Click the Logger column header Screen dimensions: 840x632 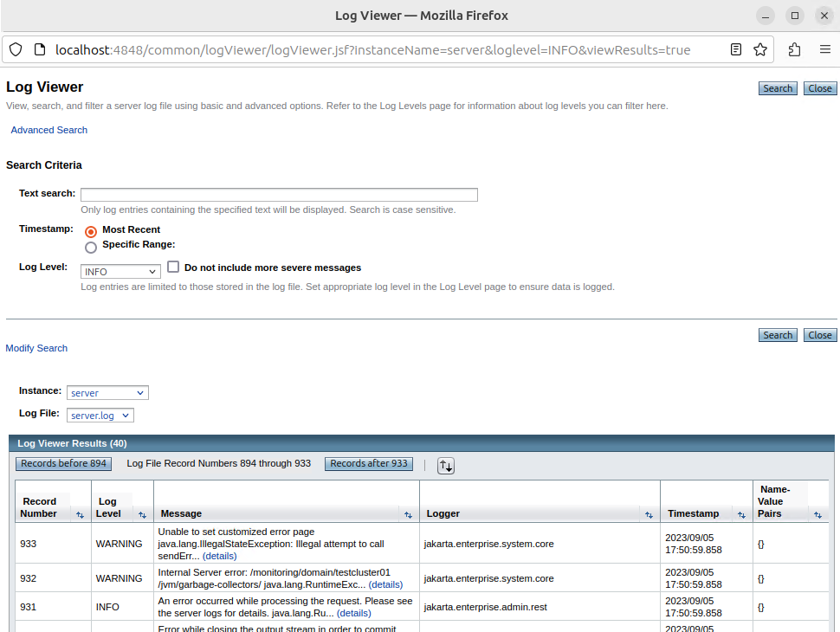443,513
